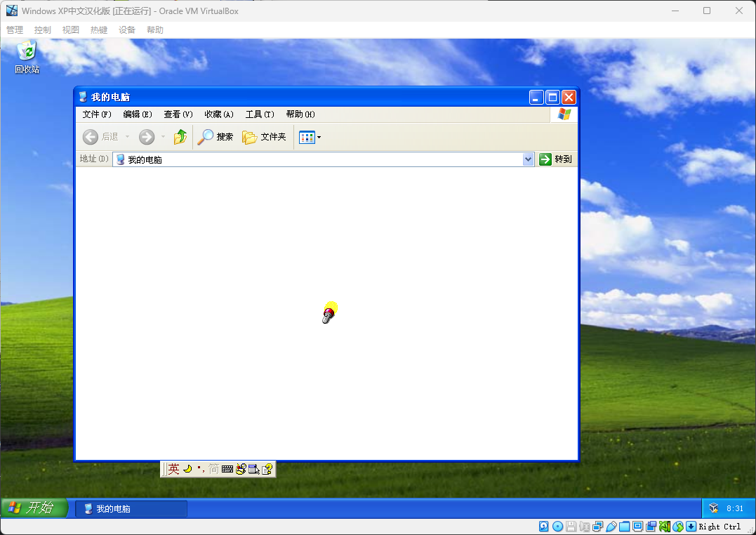The height and width of the screenshot is (535, 756).
Task: Click the IME help question mark icon
Action: point(267,469)
